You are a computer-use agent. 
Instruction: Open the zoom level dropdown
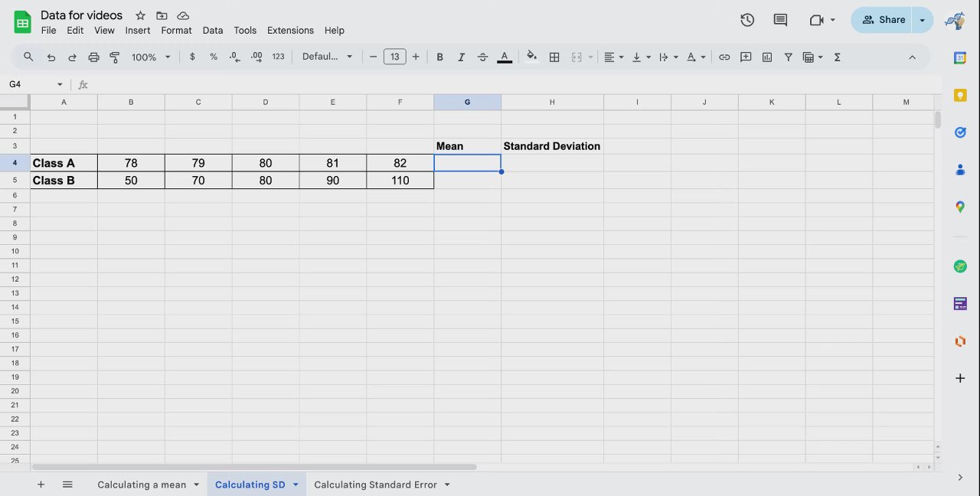pyautogui.click(x=151, y=57)
